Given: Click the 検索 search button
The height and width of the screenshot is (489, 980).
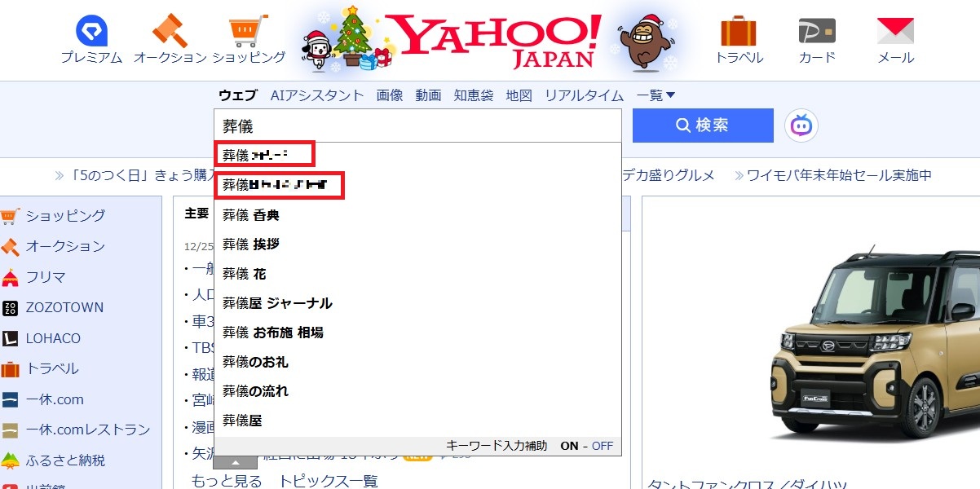Looking at the screenshot, I should pos(702,125).
